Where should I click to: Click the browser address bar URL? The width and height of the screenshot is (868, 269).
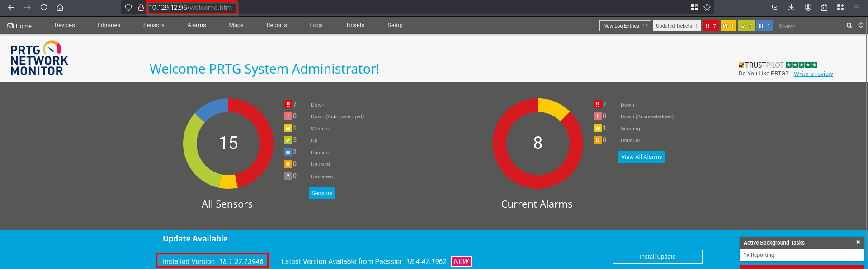[191, 8]
